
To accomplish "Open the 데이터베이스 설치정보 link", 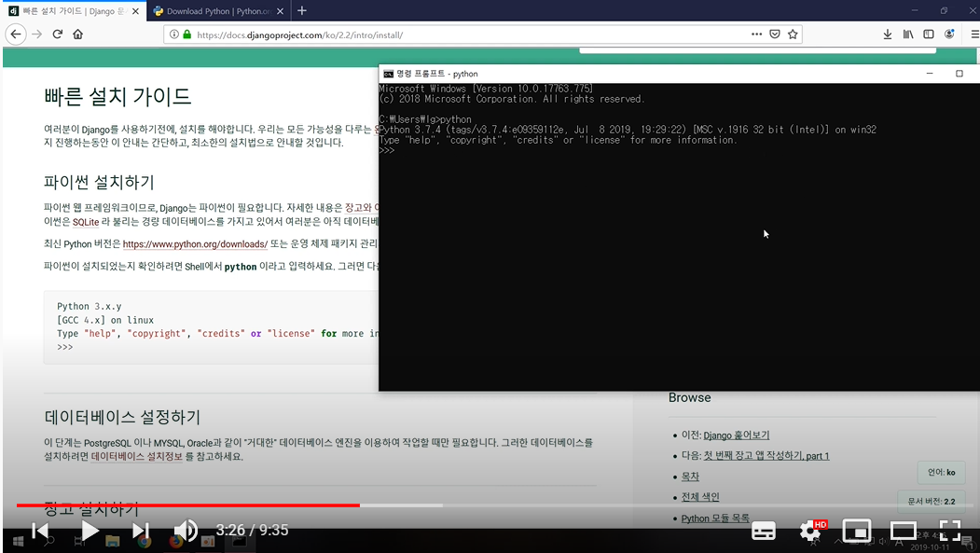I will [137, 456].
